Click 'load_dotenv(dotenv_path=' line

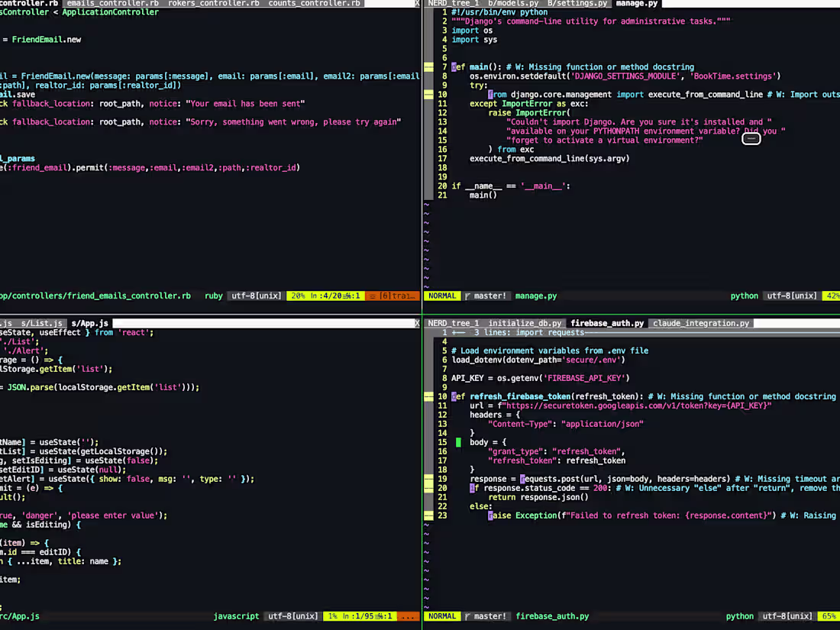(x=538, y=360)
